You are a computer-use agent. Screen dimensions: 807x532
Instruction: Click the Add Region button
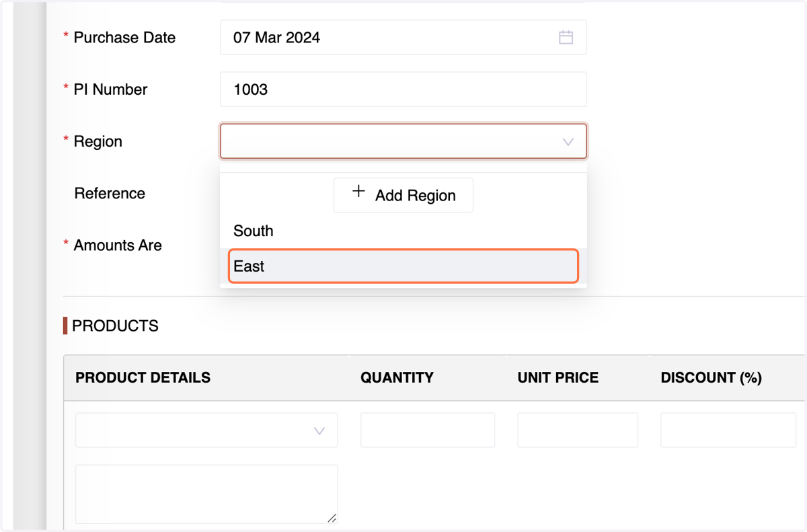(403, 195)
